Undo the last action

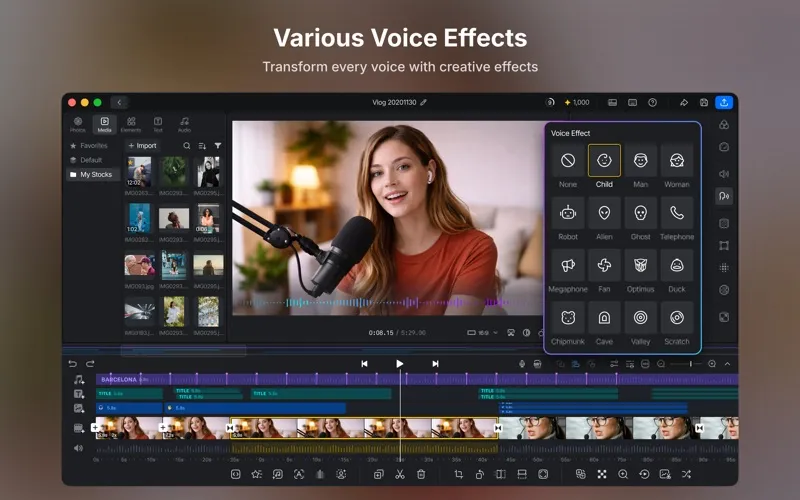click(x=72, y=364)
